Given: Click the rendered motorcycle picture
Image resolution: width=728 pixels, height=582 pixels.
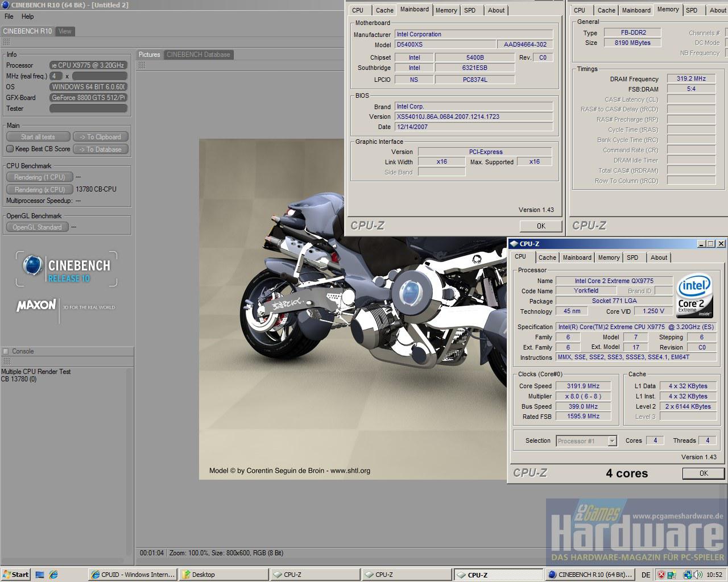Looking at the screenshot, I should [353, 309].
